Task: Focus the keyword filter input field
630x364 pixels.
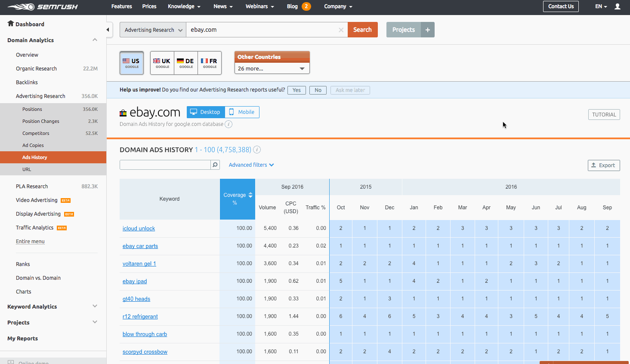Action: click(x=165, y=165)
